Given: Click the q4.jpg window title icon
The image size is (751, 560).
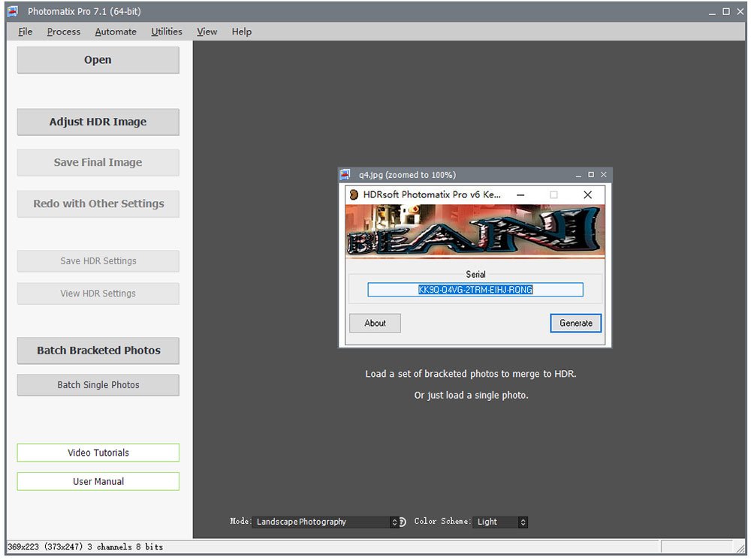Looking at the screenshot, I should 345,175.
